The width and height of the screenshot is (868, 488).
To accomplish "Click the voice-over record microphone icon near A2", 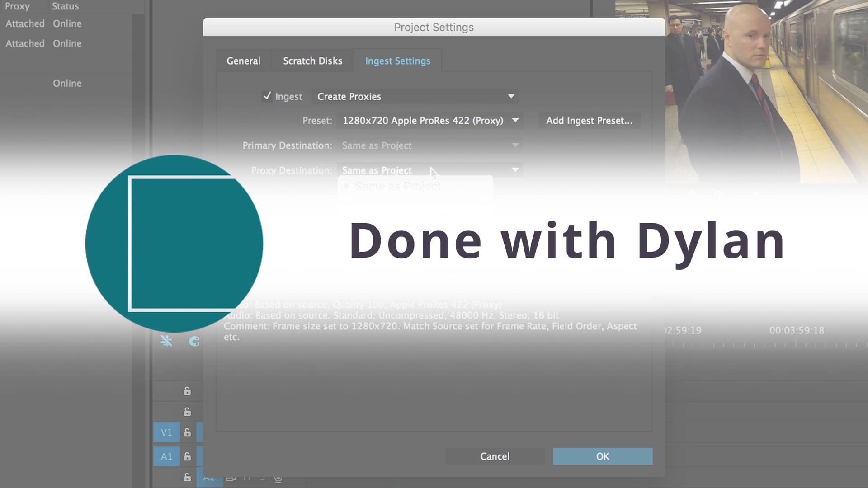I will 278,479.
